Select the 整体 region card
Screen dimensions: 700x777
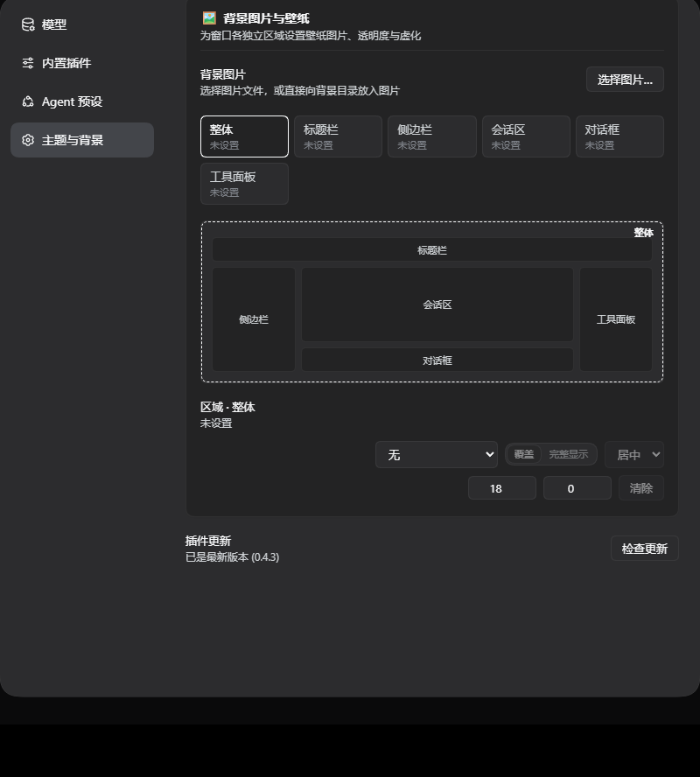[244, 136]
